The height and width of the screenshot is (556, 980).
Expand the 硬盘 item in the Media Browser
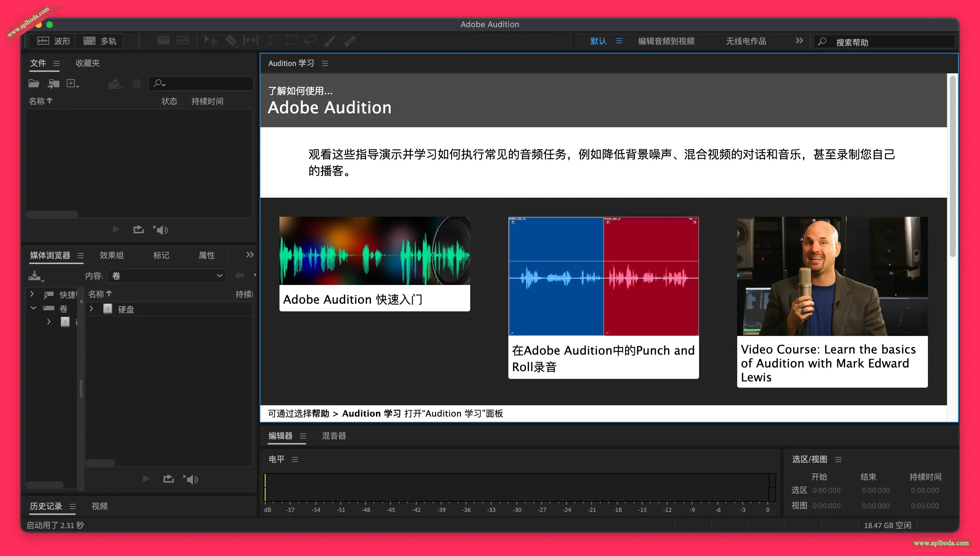(x=91, y=308)
